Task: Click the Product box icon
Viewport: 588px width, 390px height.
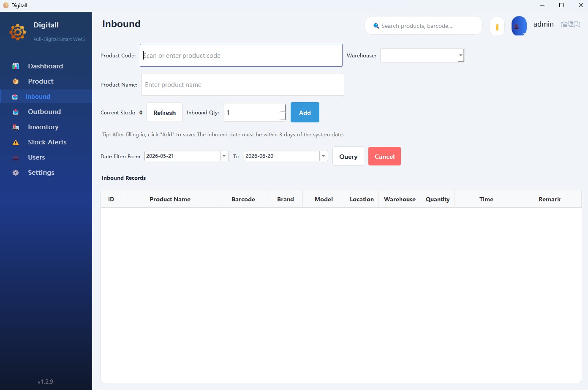Action: click(16, 81)
